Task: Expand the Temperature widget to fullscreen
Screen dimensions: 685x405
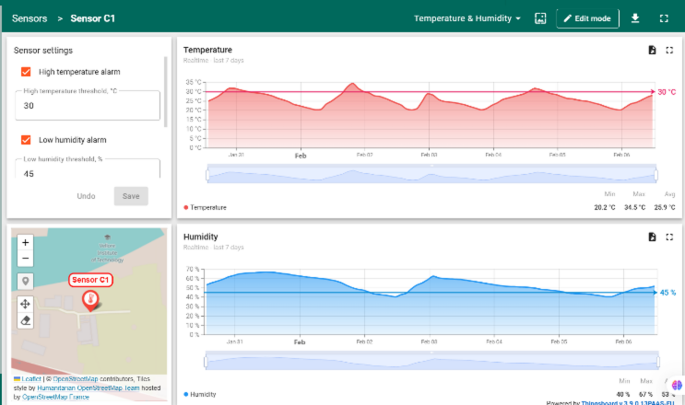Action: (x=669, y=50)
